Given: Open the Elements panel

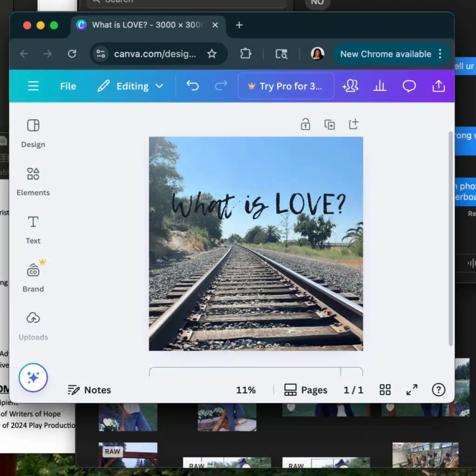Looking at the screenshot, I should coord(33,181).
